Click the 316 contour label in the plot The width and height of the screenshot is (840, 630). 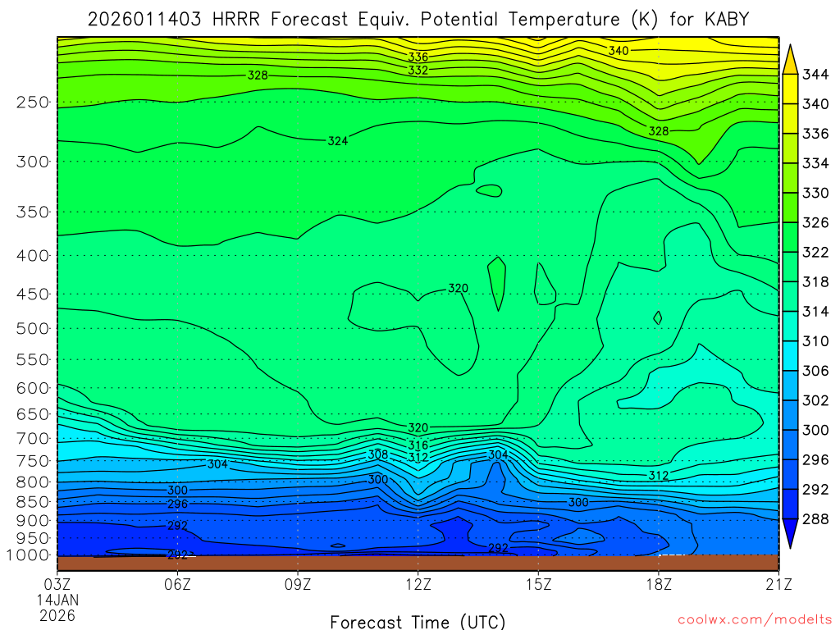pos(418,445)
